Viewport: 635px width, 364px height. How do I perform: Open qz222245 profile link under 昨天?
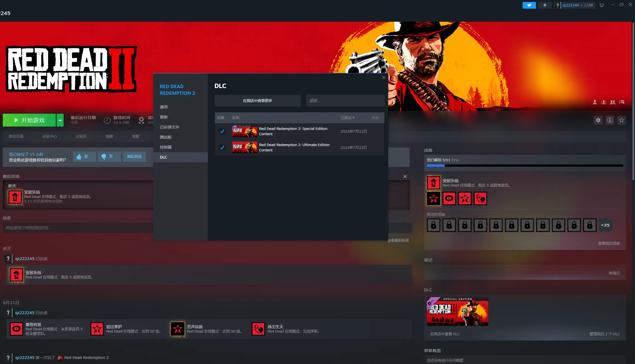[25, 259]
